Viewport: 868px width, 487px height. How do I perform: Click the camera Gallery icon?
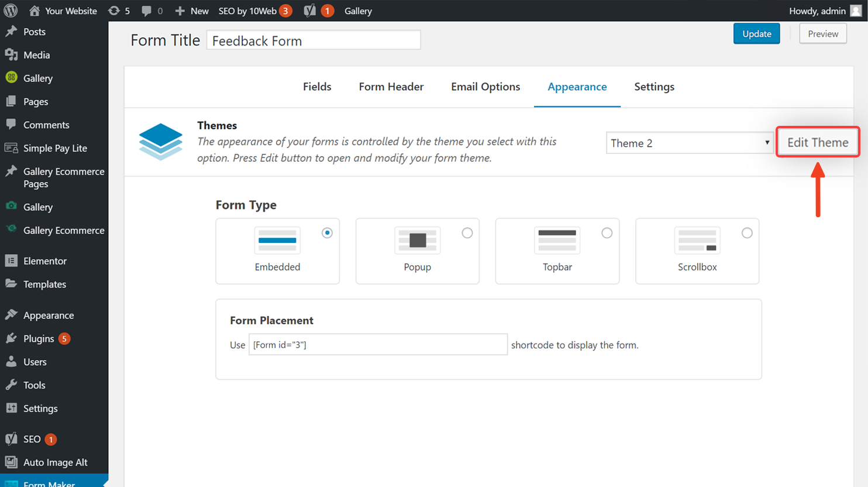[11, 206]
